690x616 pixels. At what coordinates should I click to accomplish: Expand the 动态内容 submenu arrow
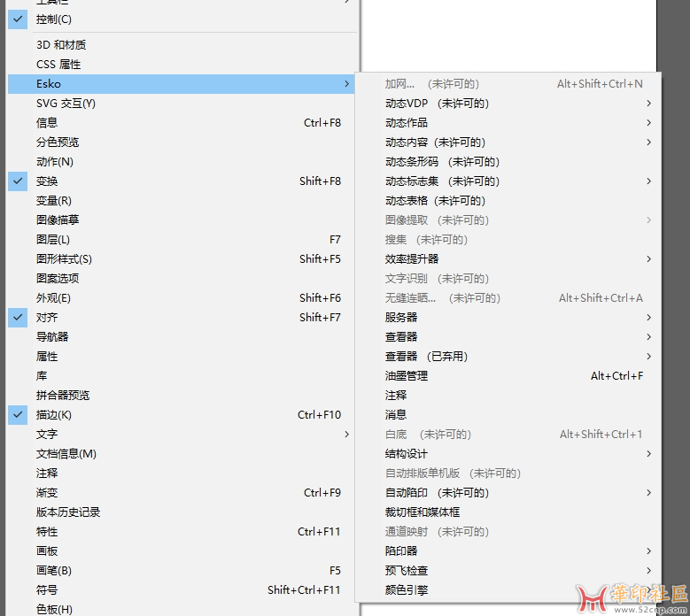pos(648,142)
